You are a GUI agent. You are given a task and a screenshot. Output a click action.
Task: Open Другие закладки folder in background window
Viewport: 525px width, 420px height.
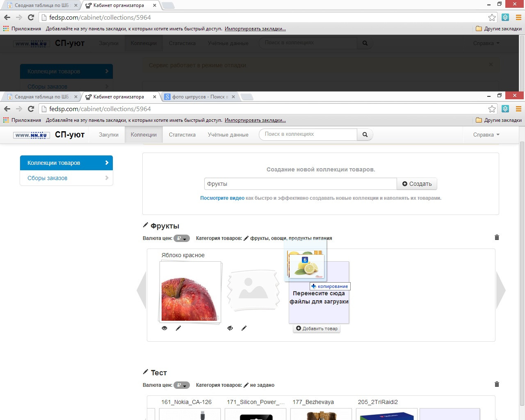pos(499,29)
